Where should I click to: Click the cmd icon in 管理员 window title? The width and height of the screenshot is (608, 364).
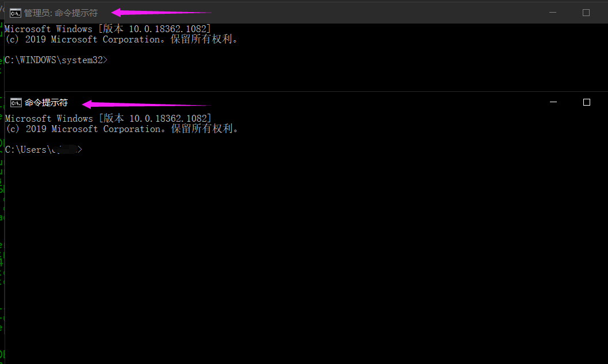[x=16, y=13]
